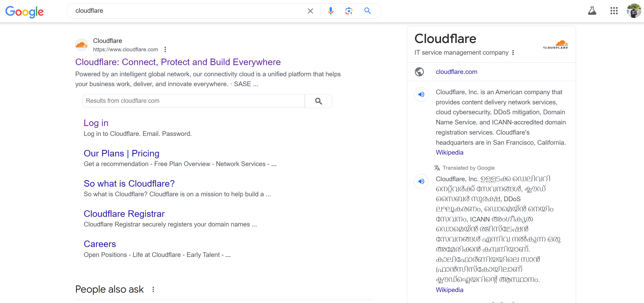Open the Cloudflare Registrar link
This screenshot has width=644, height=303.
[x=124, y=214]
